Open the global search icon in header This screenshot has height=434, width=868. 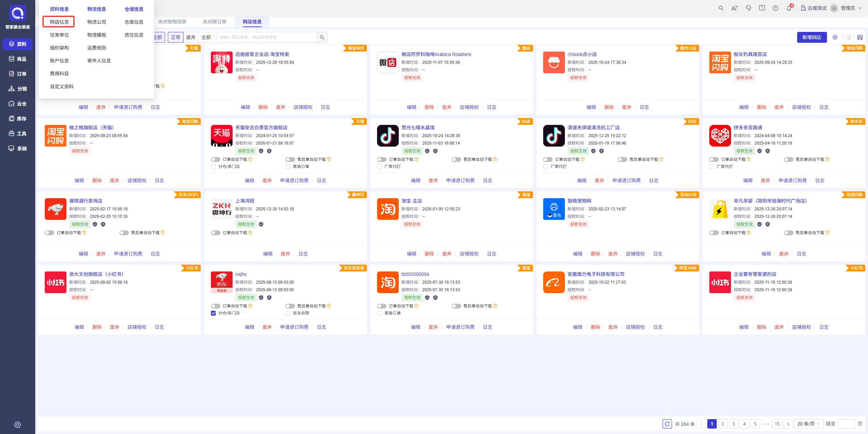721,8
